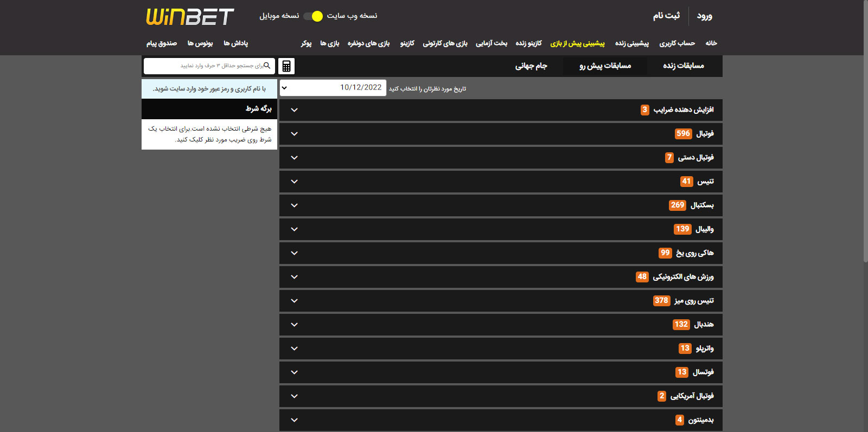Image resolution: width=868 pixels, height=432 pixels.
Task: Open the پیشبینی زنده menu item
Action: point(632,43)
